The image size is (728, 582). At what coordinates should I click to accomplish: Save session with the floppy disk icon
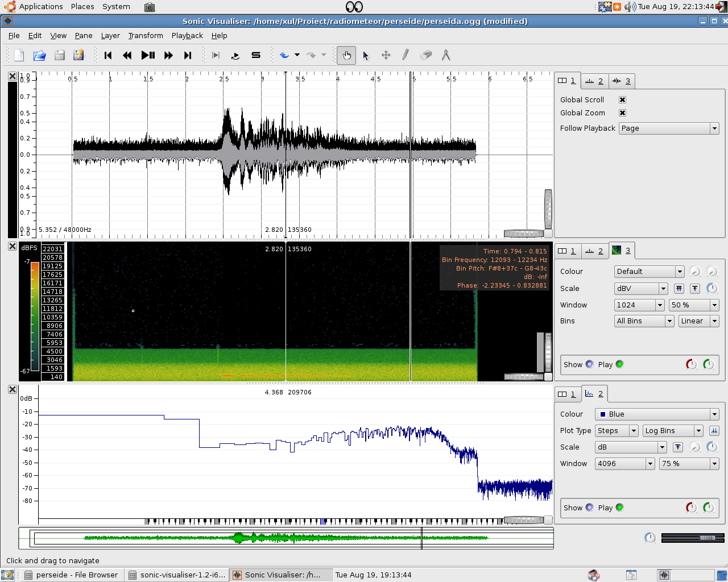click(x=60, y=55)
